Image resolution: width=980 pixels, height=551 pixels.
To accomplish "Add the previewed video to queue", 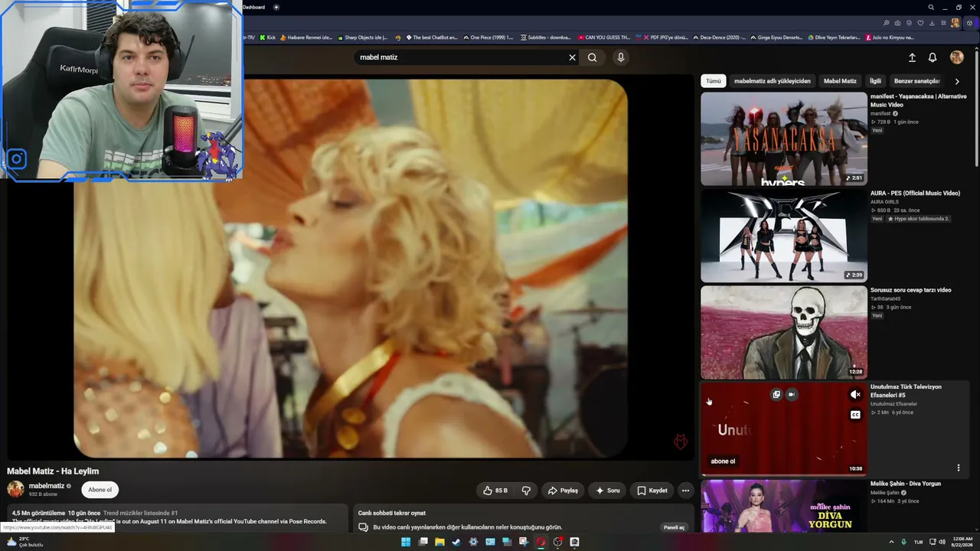I will 776,395.
